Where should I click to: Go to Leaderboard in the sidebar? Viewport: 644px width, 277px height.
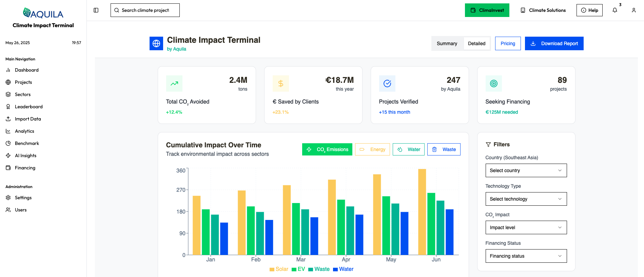tap(29, 107)
